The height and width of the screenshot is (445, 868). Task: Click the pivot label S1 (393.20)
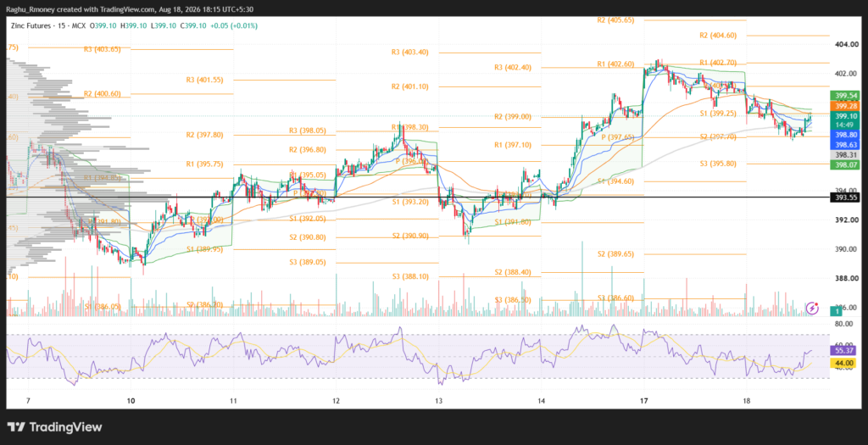coord(410,203)
